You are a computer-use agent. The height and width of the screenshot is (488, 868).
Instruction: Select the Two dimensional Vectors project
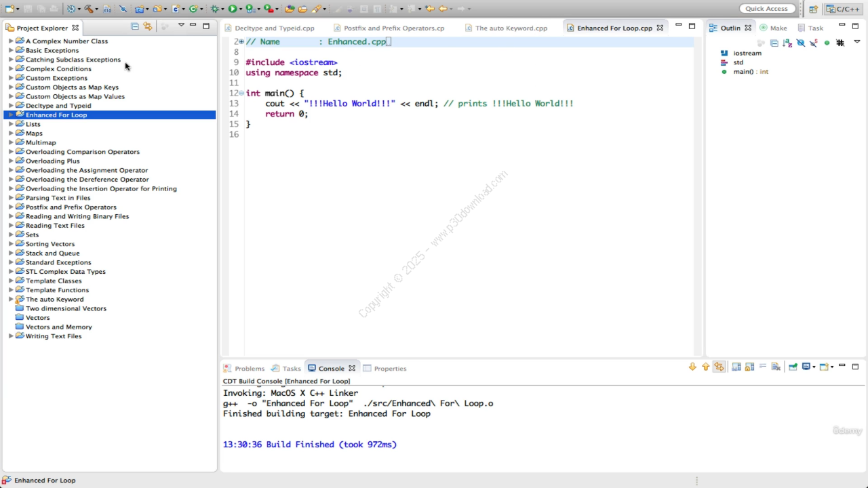66,308
